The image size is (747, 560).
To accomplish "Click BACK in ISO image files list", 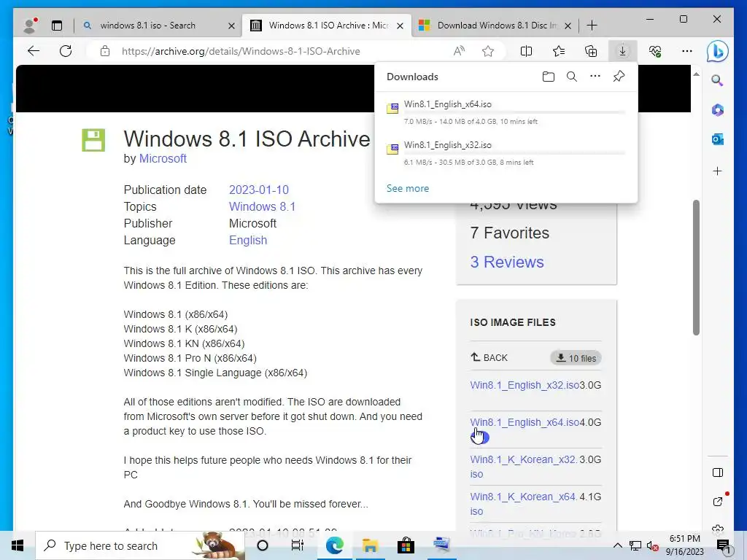I will click(x=489, y=357).
